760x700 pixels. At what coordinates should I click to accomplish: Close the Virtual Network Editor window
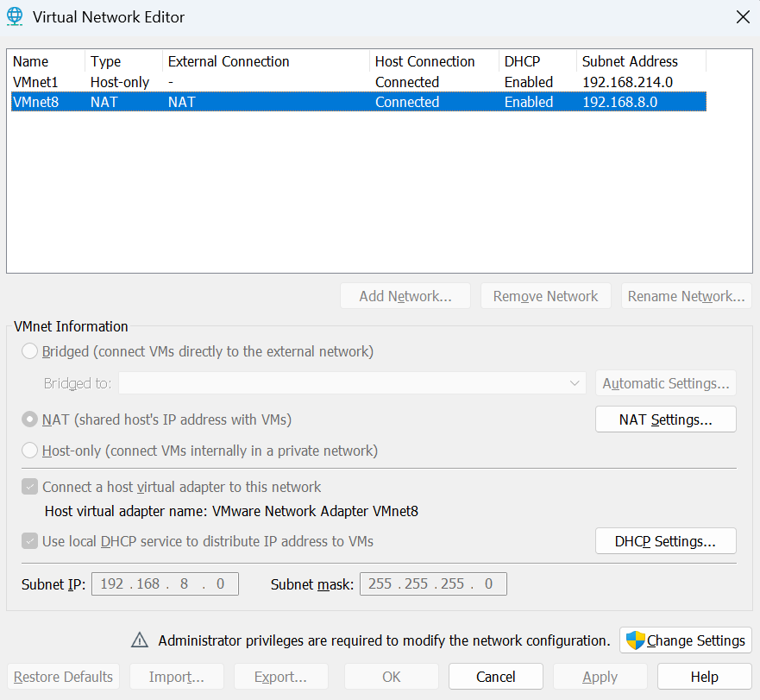pyautogui.click(x=742, y=16)
